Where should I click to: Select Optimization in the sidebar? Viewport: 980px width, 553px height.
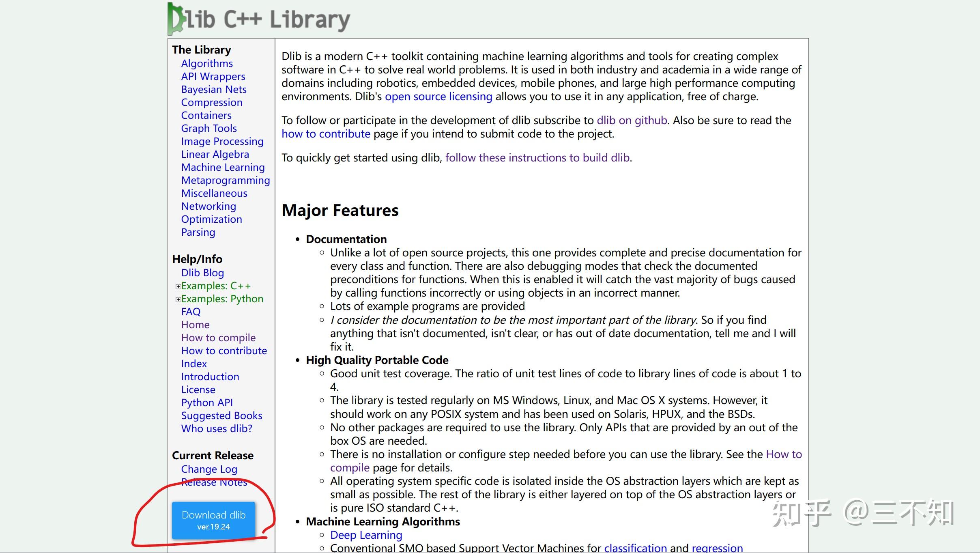(x=211, y=219)
